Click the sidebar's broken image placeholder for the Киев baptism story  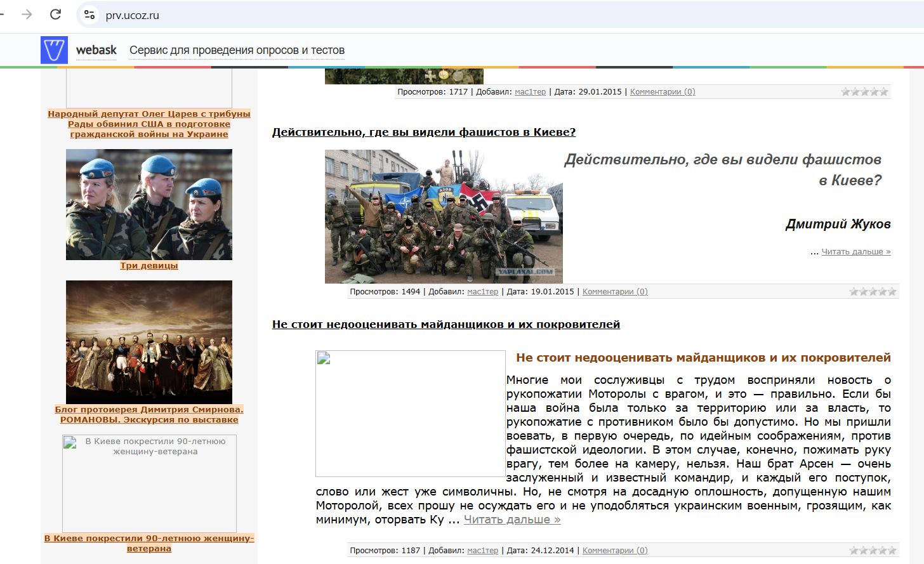(149, 483)
